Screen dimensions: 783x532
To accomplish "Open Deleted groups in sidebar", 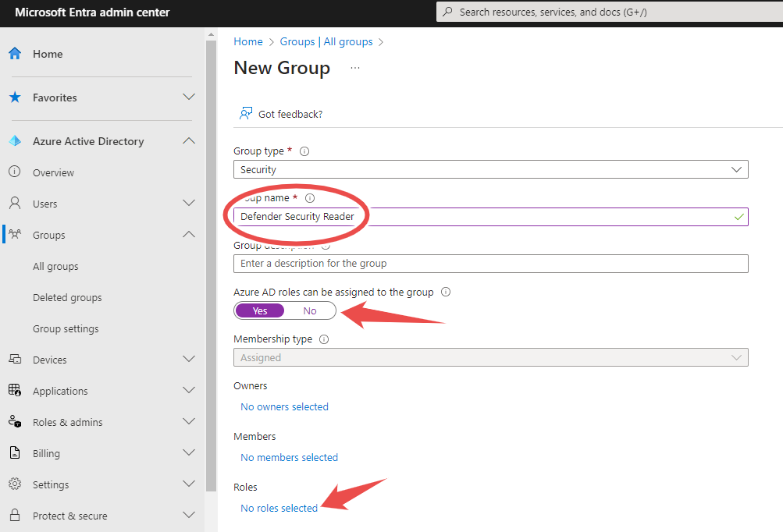I will [x=67, y=297].
